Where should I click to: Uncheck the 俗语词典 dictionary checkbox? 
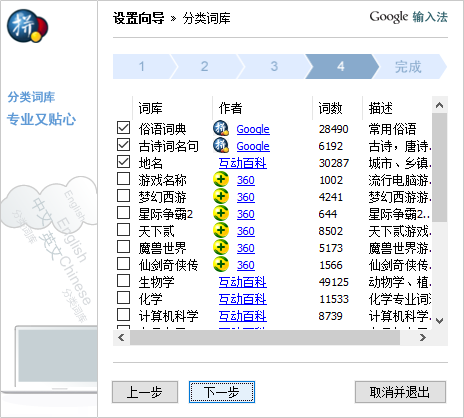point(123,127)
